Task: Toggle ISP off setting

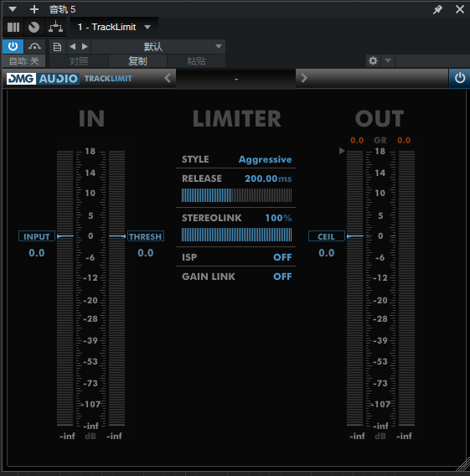Action: (x=282, y=257)
